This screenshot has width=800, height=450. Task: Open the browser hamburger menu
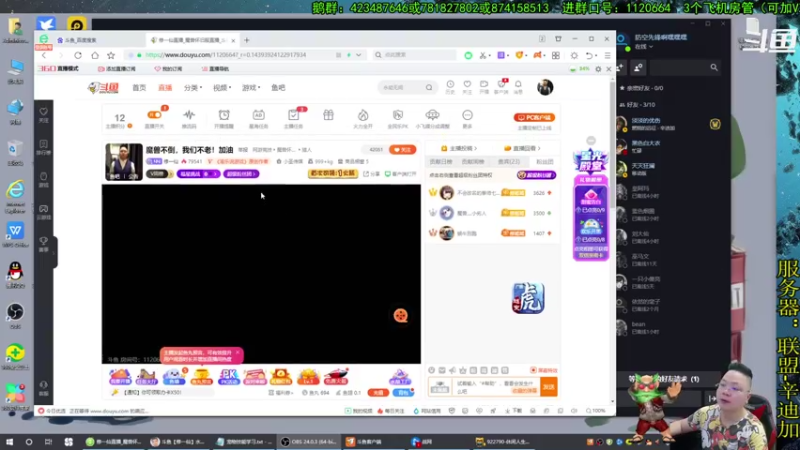coord(607,55)
